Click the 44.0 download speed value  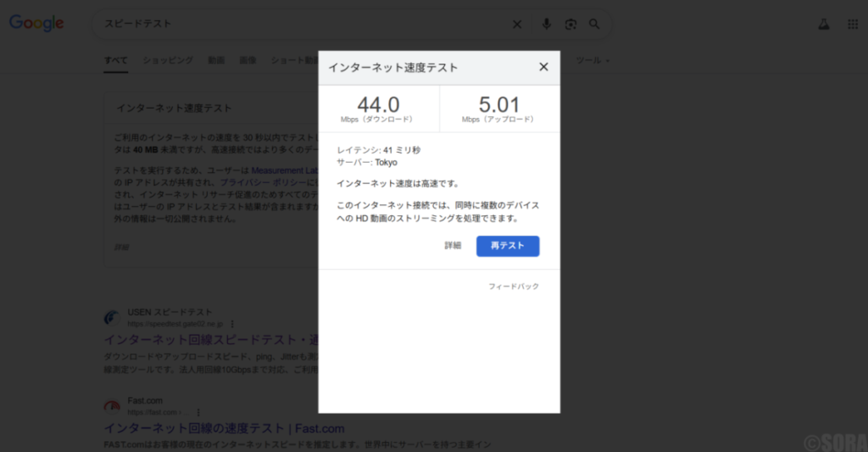378,104
